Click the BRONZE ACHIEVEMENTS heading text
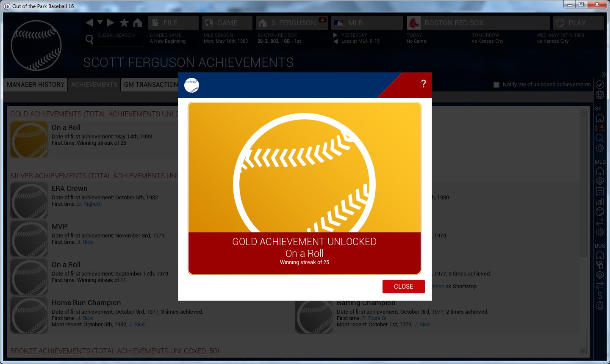The image size is (610, 364). tap(114, 351)
